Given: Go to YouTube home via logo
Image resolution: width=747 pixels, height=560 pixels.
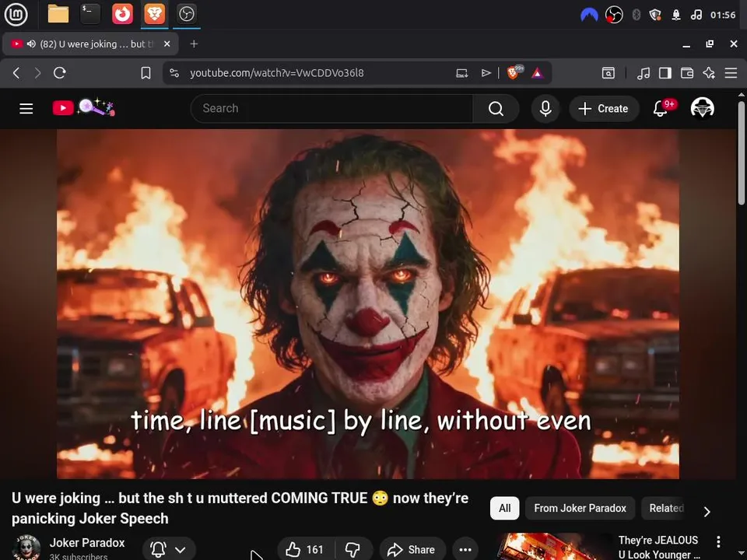Looking at the screenshot, I should pos(84,108).
